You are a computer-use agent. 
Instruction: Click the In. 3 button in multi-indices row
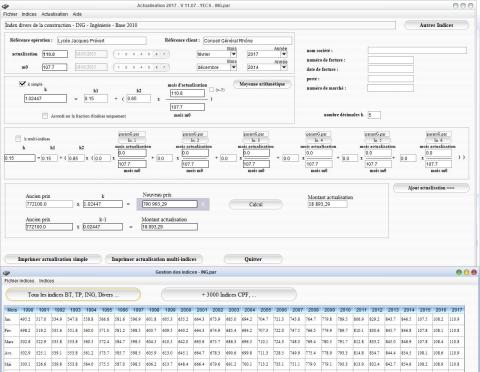coord(256,140)
